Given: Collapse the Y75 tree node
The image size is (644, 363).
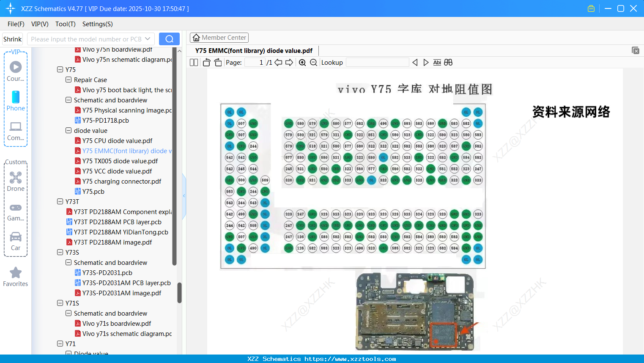Looking at the screenshot, I should coord(60,69).
